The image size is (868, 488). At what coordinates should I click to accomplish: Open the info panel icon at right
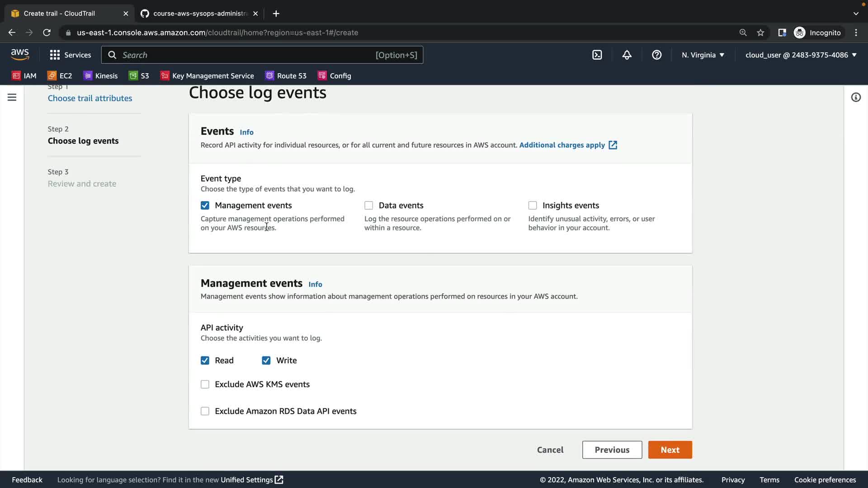point(856,97)
